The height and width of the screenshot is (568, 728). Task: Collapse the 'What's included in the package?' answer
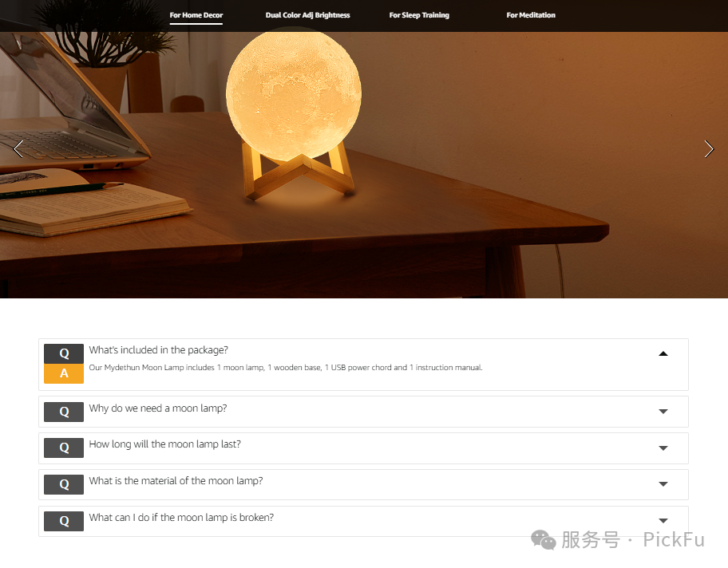coord(663,353)
